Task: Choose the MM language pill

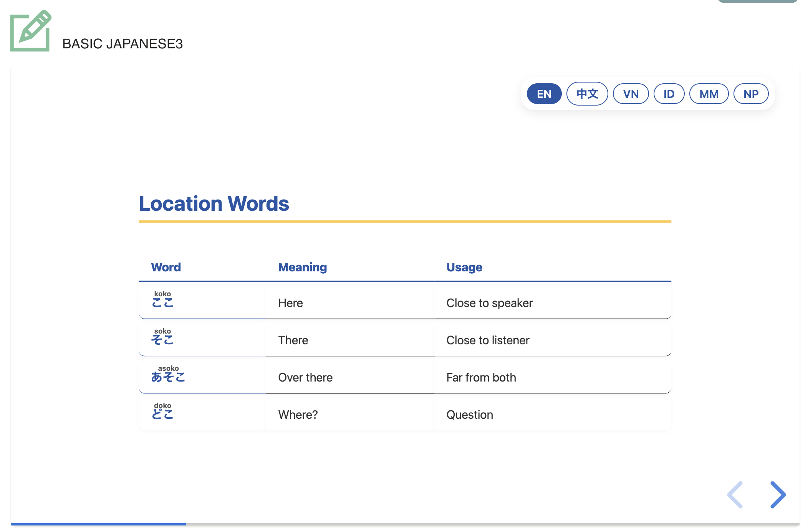Action: (x=709, y=94)
